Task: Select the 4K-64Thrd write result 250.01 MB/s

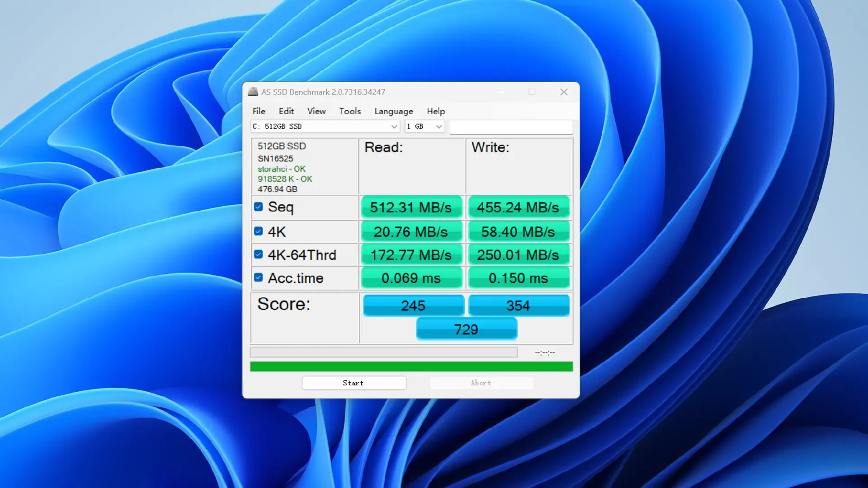Action: point(519,255)
